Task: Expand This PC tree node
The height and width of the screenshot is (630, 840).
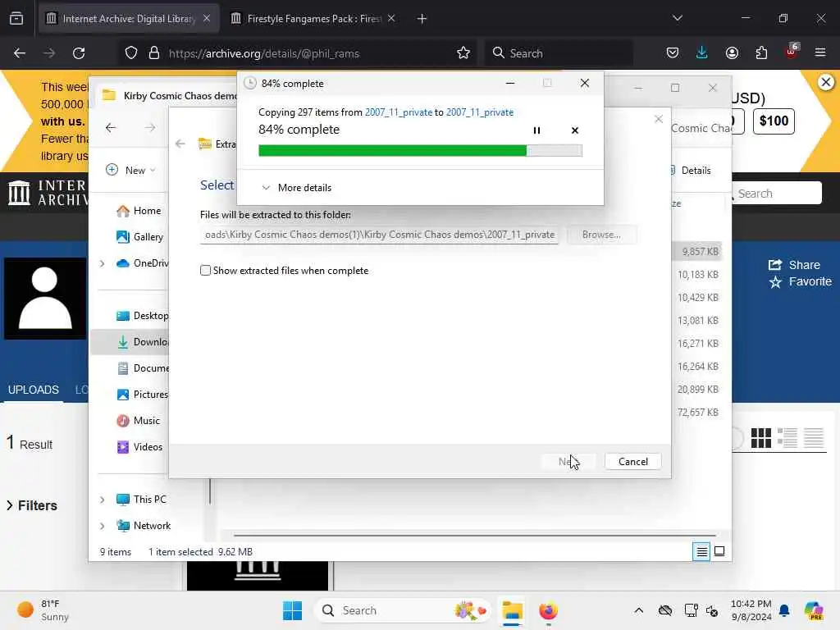Action: click(103, 500)
